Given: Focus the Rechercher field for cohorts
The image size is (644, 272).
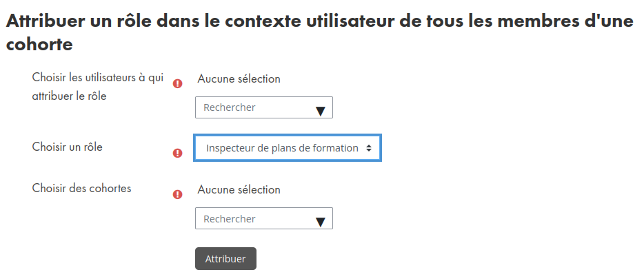Looking at the screenshot, I should [x=263, y=218].
